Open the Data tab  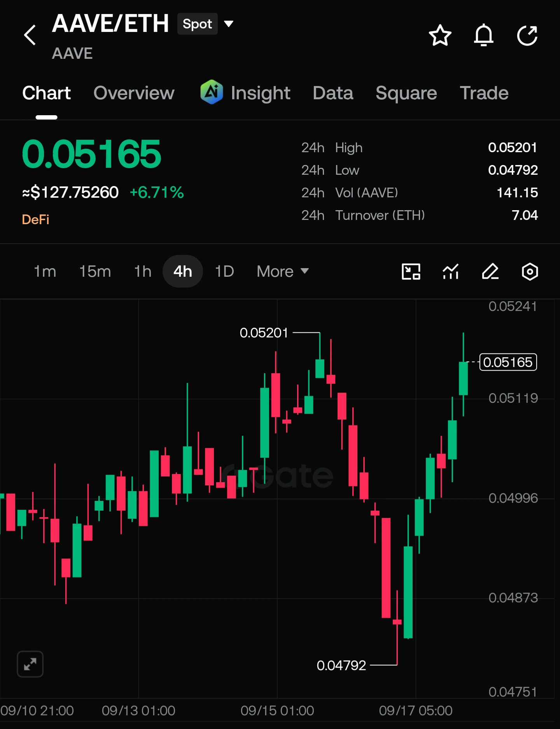point(333,93)
